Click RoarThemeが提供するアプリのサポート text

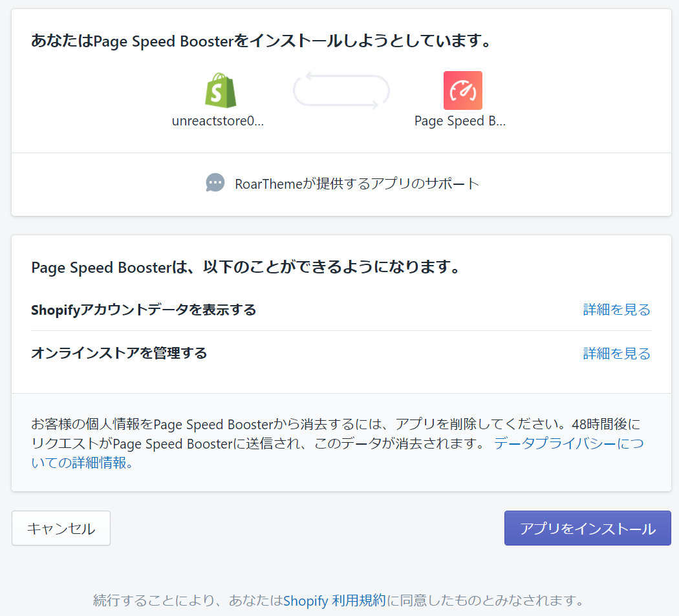[x=357, y=184]
